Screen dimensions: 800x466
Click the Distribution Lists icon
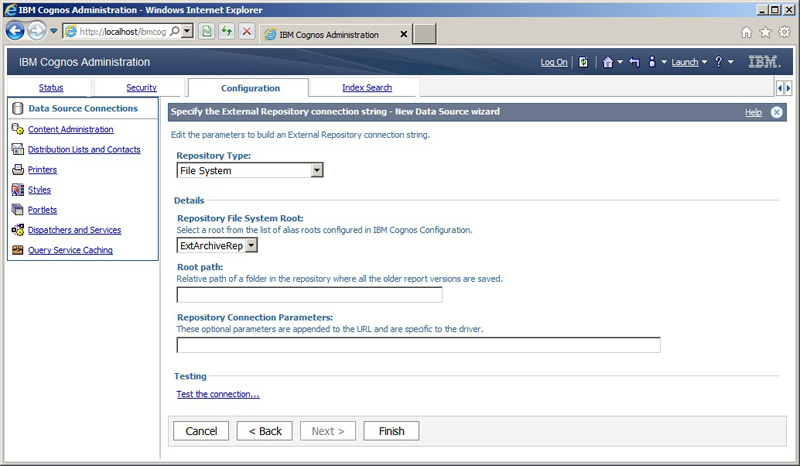point(17,149)
